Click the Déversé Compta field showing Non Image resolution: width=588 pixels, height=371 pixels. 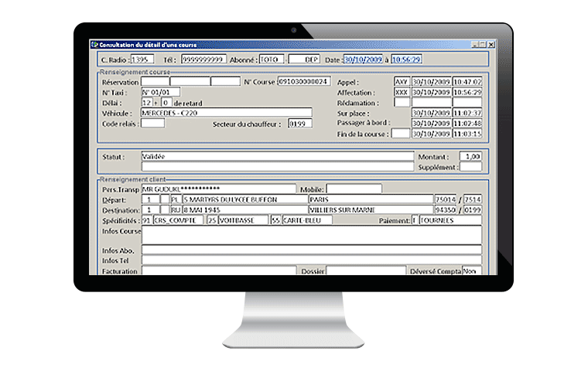click(472, 271)
